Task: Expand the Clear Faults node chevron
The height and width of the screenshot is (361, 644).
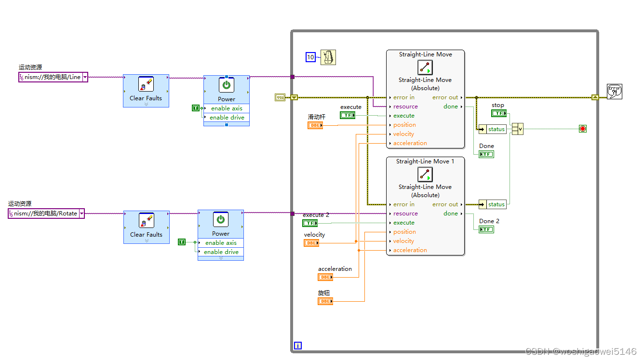Action: click(x=146, y=104)
